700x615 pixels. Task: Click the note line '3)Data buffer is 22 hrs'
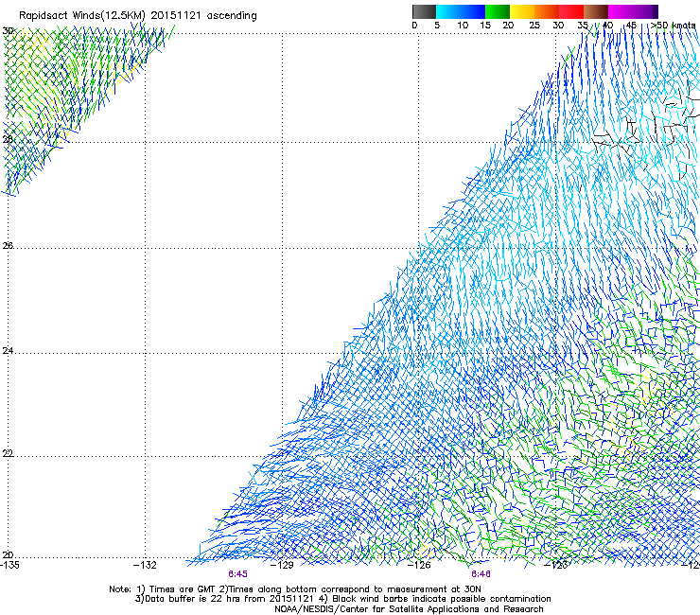pos(342,599)
